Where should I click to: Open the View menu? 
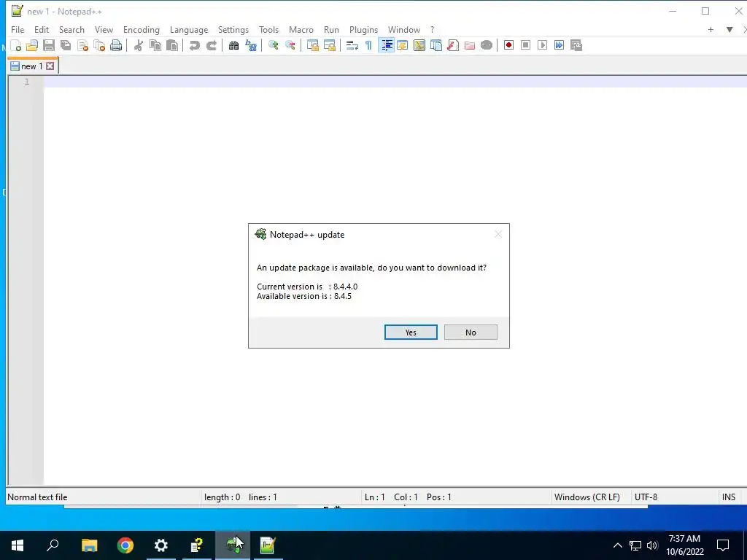click(104, 29)
